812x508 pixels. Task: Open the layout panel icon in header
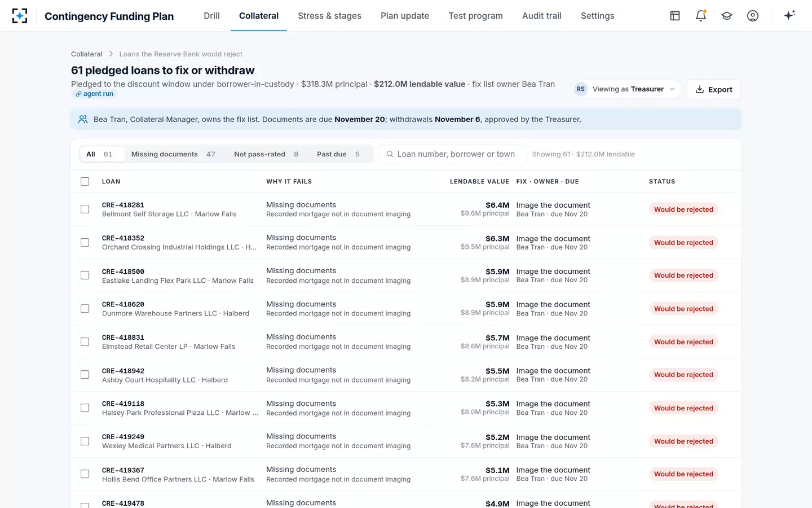675,16
